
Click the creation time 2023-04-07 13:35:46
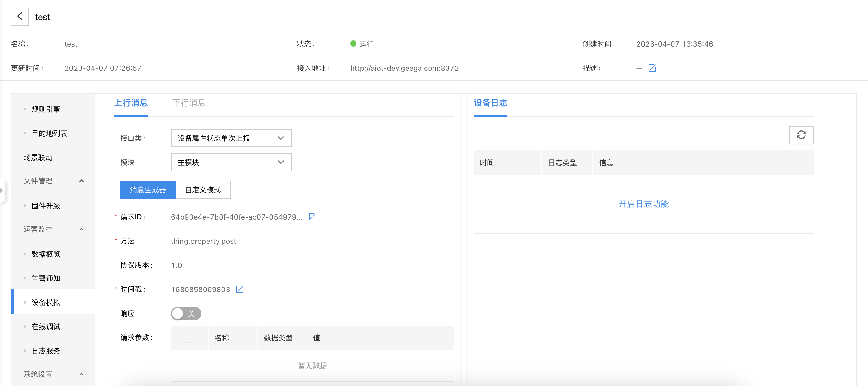point(675,44)
